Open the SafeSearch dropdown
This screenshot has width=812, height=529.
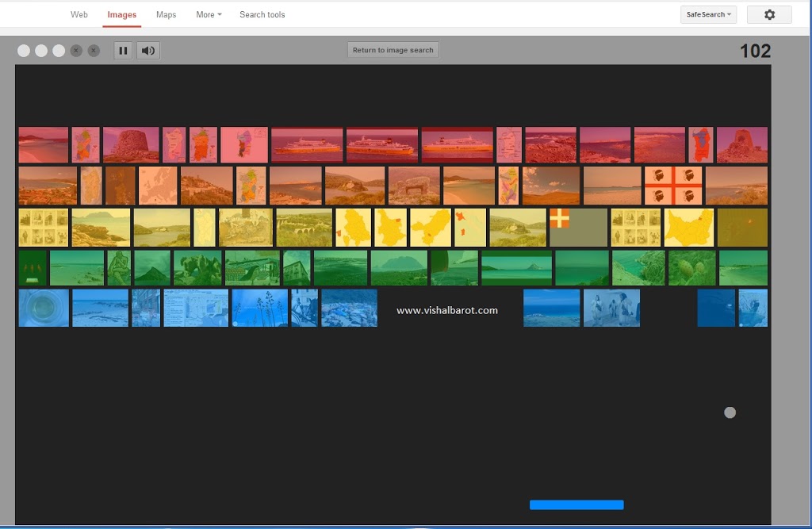707,14
